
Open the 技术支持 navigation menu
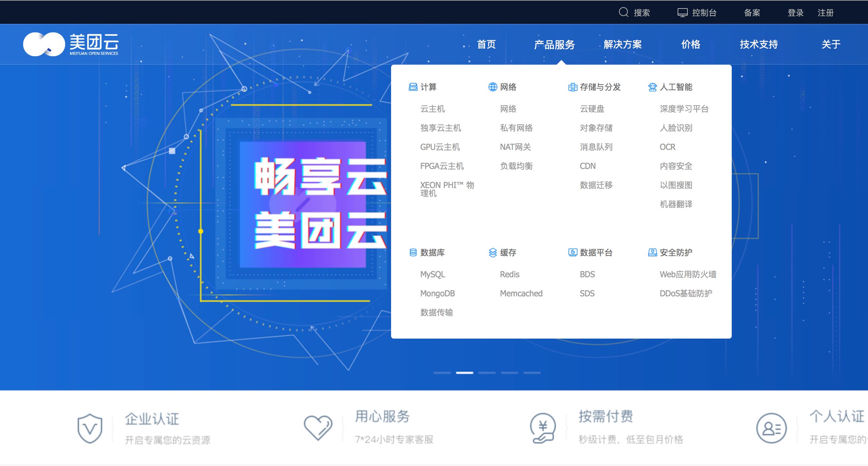click(759, 44)
